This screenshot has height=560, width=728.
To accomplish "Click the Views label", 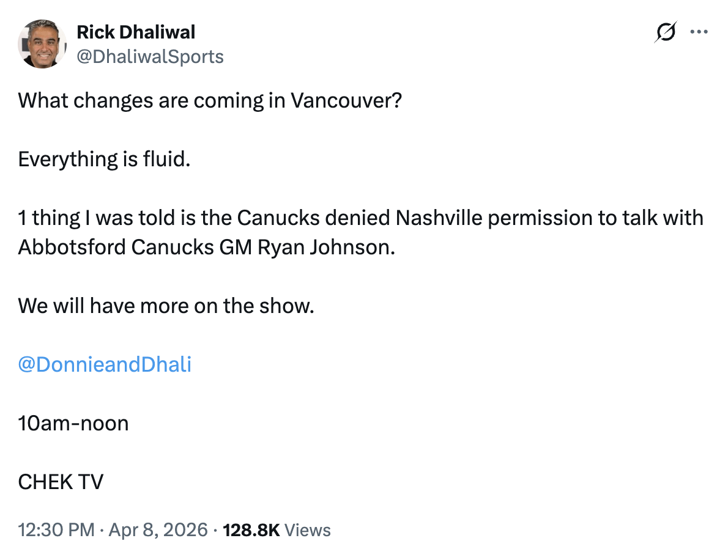I will coord(308,529).
